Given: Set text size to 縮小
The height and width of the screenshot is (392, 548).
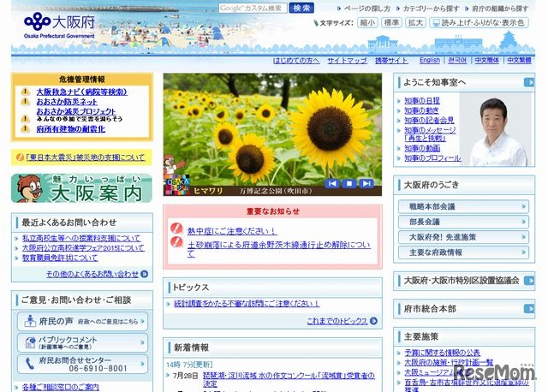Looking at the screenshot, I should tap(367, 23).
